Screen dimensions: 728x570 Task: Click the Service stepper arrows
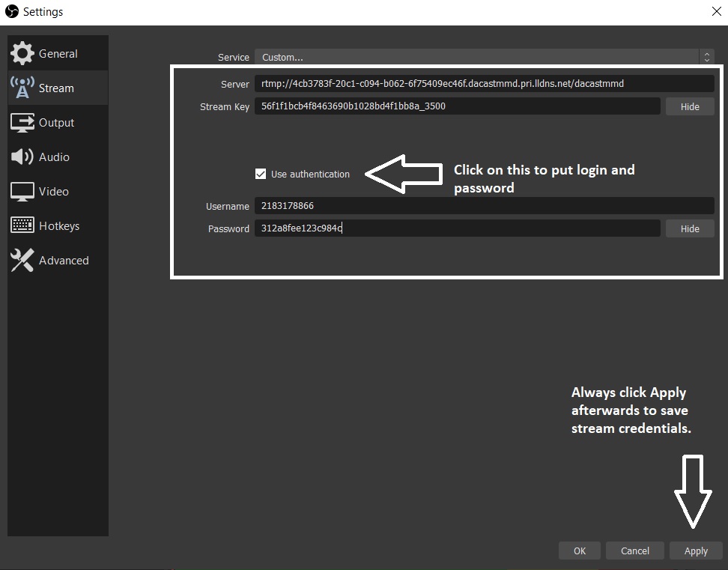(706, 57)
